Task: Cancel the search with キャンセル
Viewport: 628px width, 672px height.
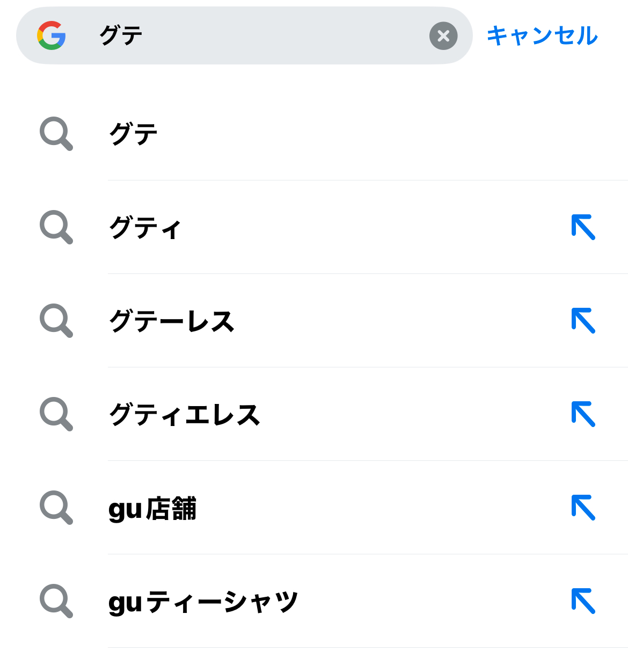Action: tap(542, 36)
